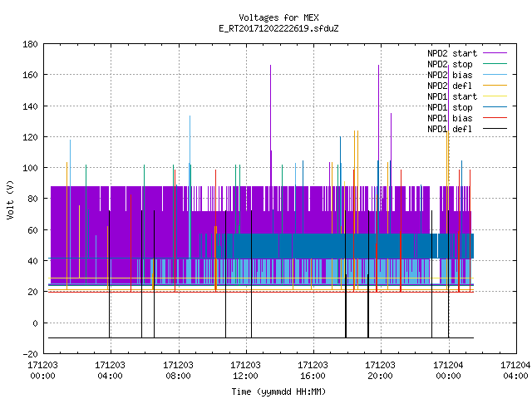
Task: Select the NPD2 start legend label
Action: click(452, 53)
